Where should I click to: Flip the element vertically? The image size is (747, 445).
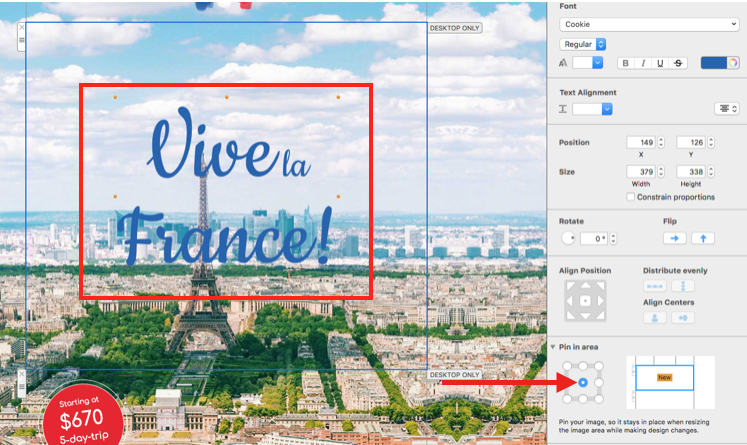[703, 238]
